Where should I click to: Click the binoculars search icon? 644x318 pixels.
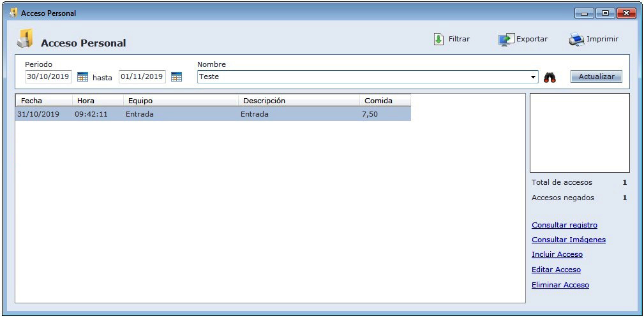coord(550,77)
